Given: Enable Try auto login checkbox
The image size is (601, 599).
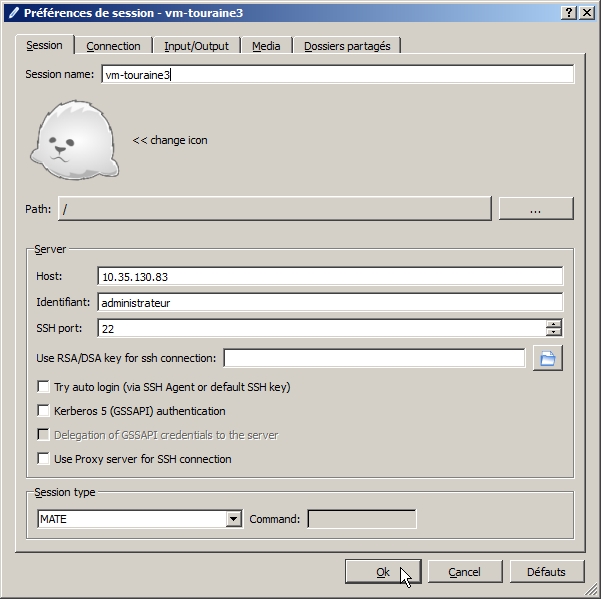Looking at the screenshot, I should point(43,387).
